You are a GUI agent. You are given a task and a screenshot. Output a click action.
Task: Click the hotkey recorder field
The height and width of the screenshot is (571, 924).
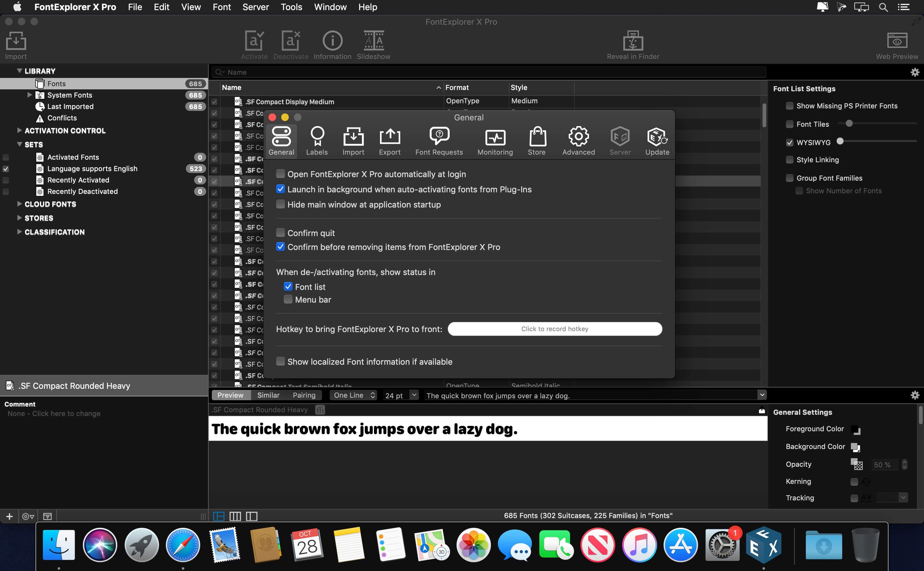(x=555, y=329)
